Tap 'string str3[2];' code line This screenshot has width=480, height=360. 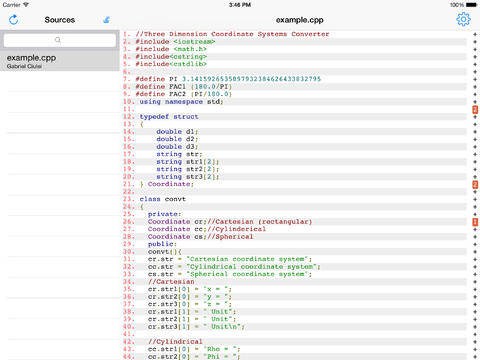click(x=188, y=177)
